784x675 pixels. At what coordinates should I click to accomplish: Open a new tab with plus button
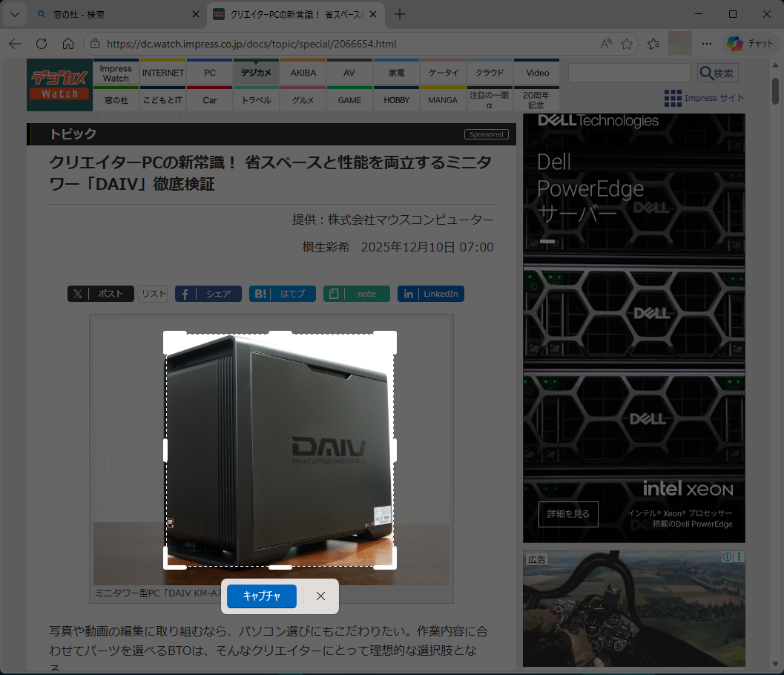click(400, 15)
